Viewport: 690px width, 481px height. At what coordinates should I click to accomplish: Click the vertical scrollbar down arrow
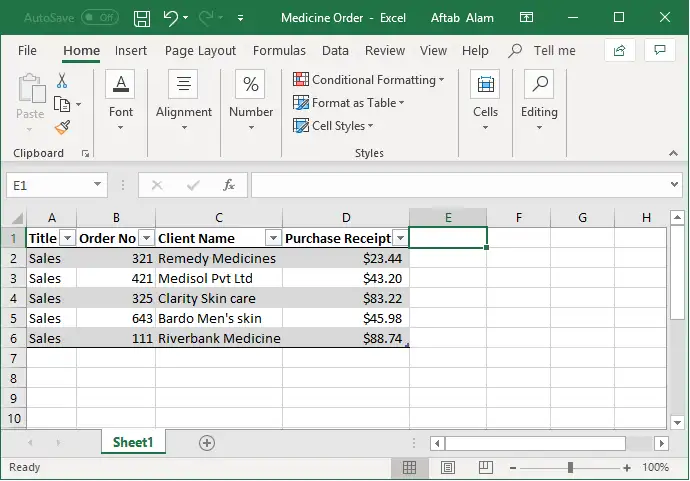point(677,423)
